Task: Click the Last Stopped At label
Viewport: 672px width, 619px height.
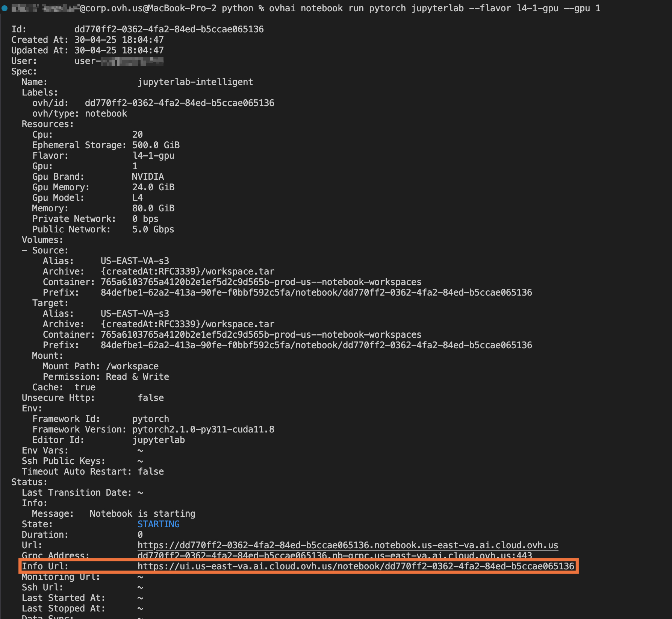Action: pyautogui.click(x=64, y=608)
